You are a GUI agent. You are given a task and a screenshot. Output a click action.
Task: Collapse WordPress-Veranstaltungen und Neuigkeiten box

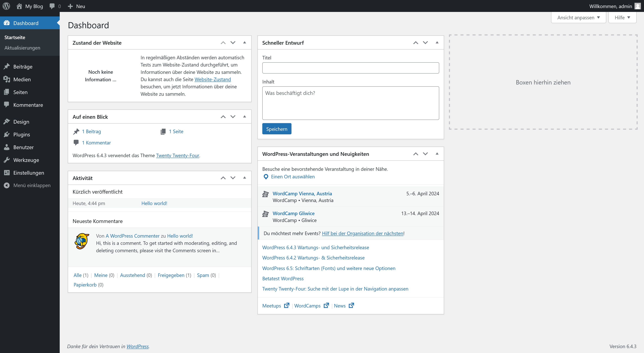437,154
